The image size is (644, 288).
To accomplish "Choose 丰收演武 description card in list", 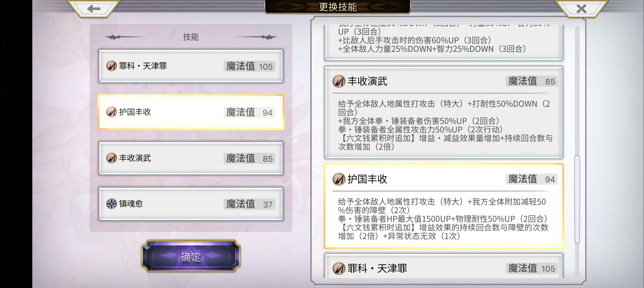I will 444,112.
